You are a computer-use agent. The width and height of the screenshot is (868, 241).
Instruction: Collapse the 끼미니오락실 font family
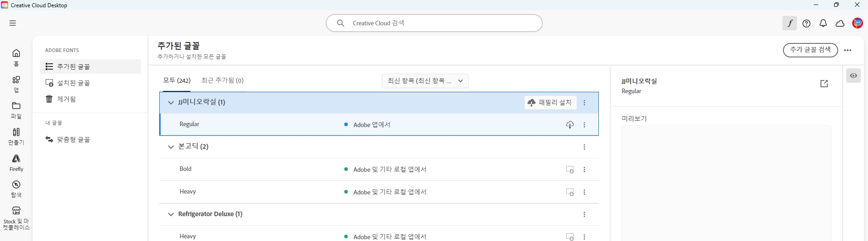coord(171,103)
